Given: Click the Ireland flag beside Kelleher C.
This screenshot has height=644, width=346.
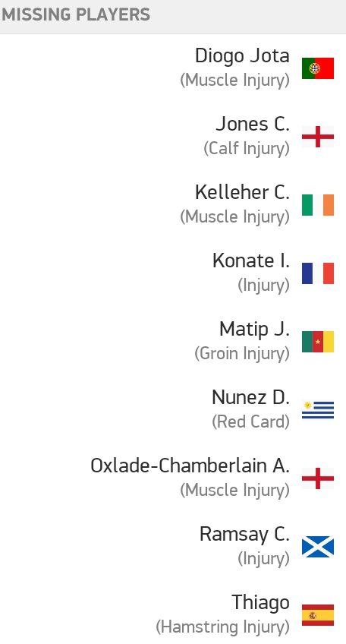Looking at the screenshot, I should point(318,205).
